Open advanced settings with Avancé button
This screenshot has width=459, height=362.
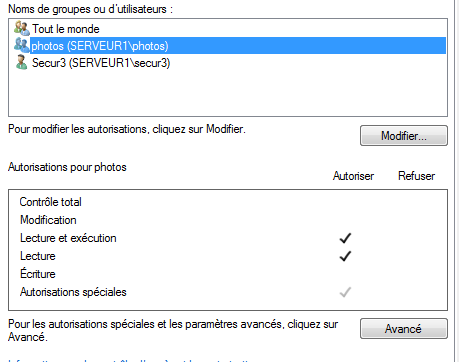tap(404, 329)
